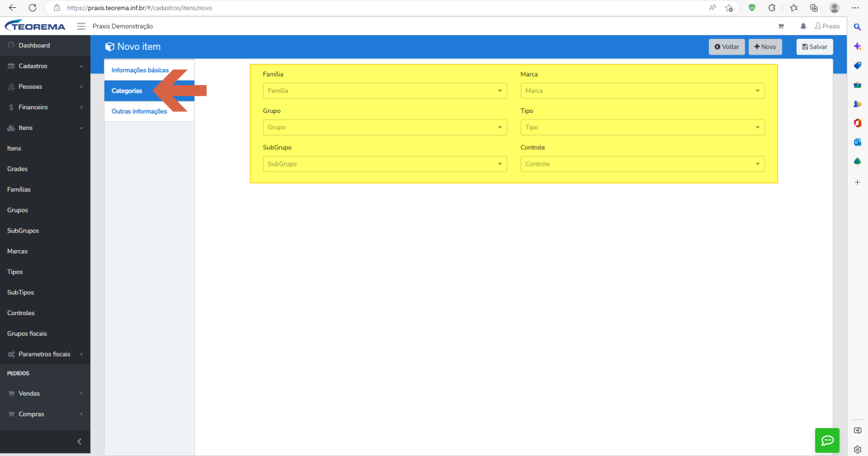Add a new app to the Edge sidebar
Viewport: 868px width, 456px height.
tap(858, 182)
